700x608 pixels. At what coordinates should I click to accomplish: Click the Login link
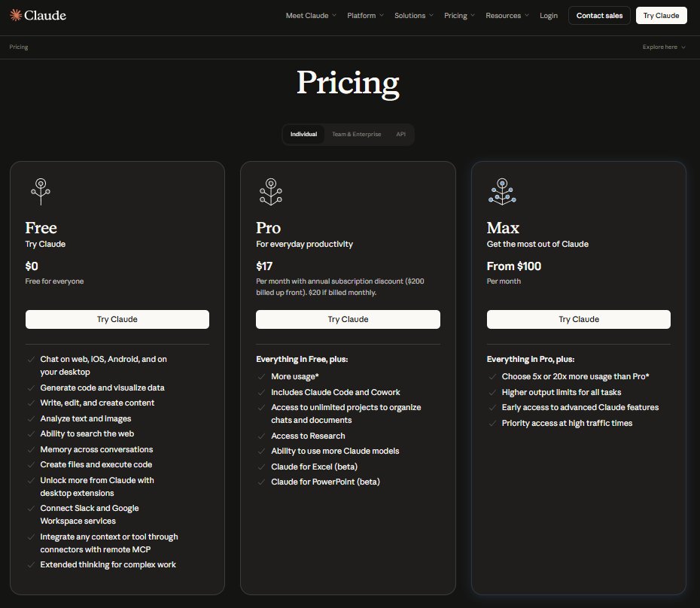click(549, 16)
